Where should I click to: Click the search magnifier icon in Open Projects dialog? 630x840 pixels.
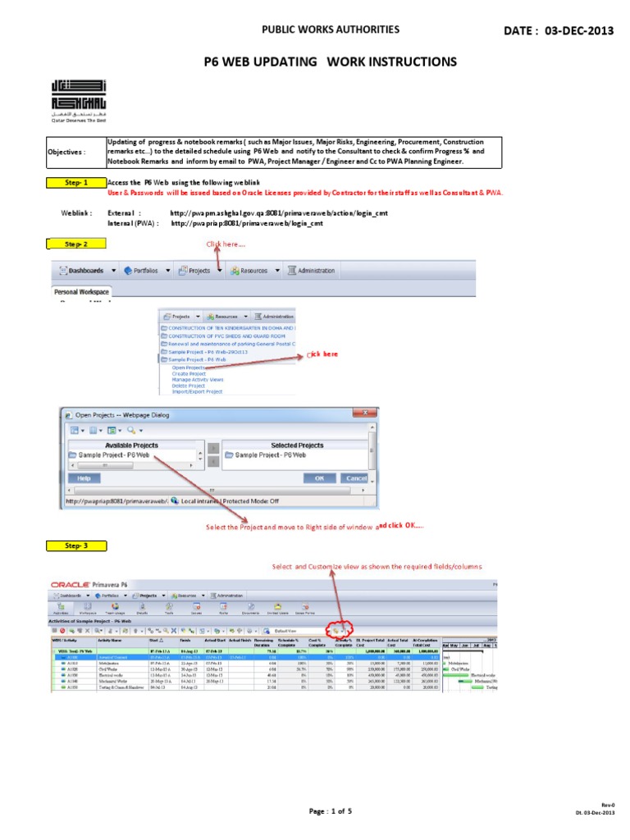[131, 430]
